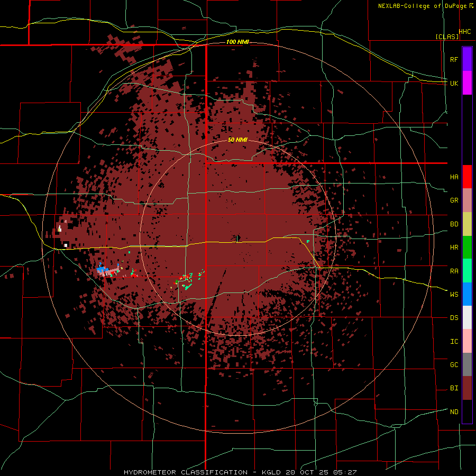Click the WS blue legend swatch
This screenshot has height=476, width=476.
tap(467, 294)
